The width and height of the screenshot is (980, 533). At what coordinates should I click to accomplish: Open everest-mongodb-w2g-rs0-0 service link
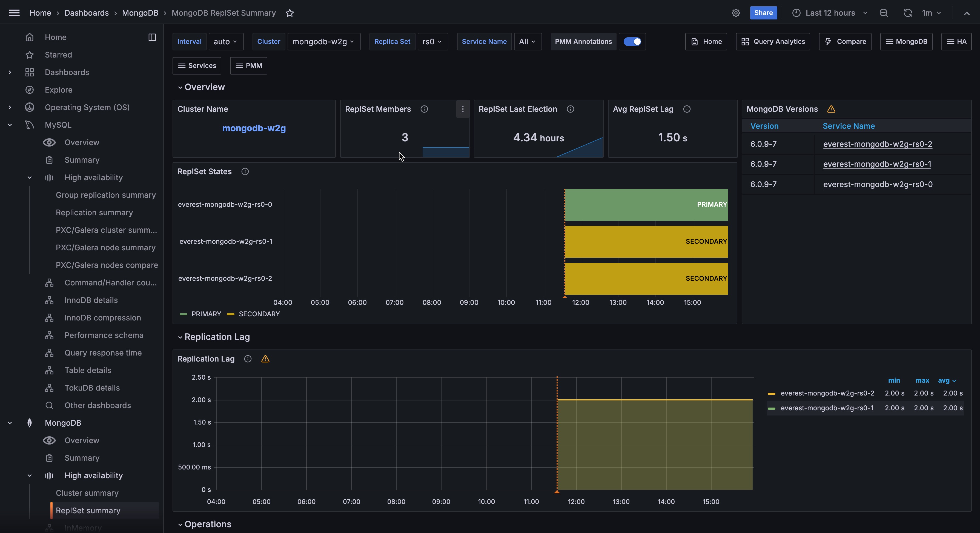point(878,184)
